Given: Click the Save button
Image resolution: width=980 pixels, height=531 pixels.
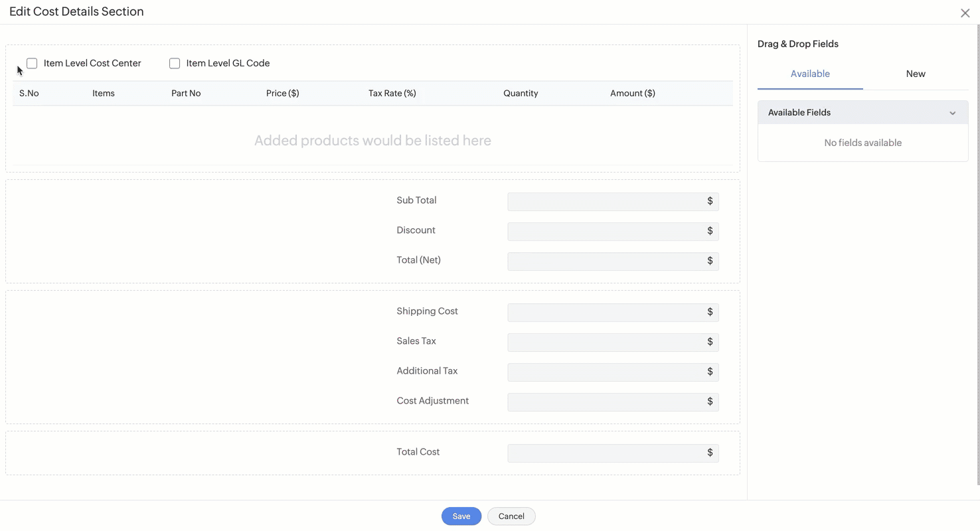Looking at the screenshot, I should tap(461, 516).
